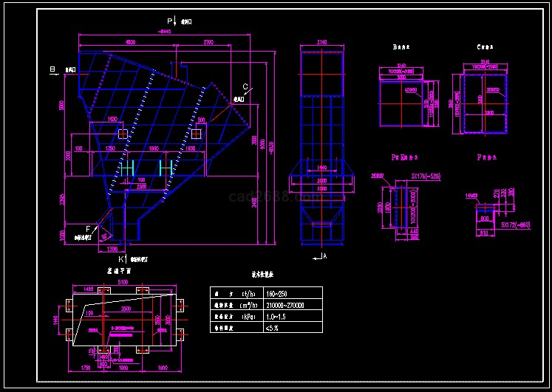Click the A section arrow marker
This screenshot has width=552, height=392.
[x=322, y=256]
